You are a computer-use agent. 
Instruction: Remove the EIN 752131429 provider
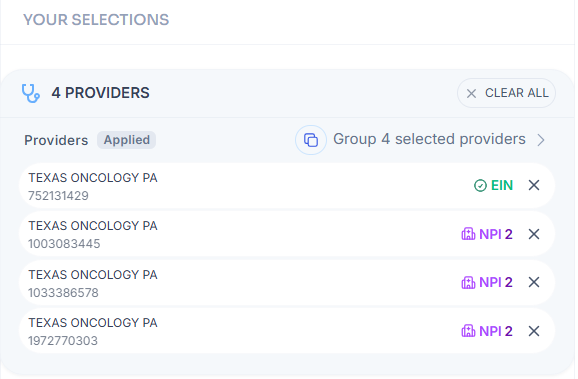[534, 185]
